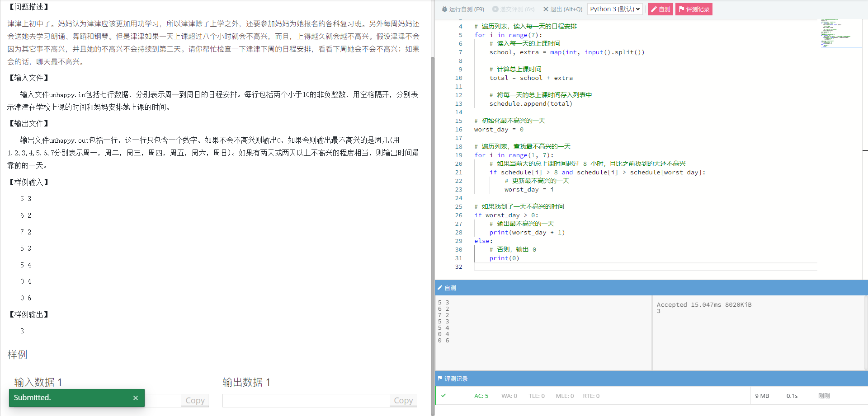Open the Python 3 language dropdown
The width and height of the screenshot is (868, 416).
click(x=614, y=9)
